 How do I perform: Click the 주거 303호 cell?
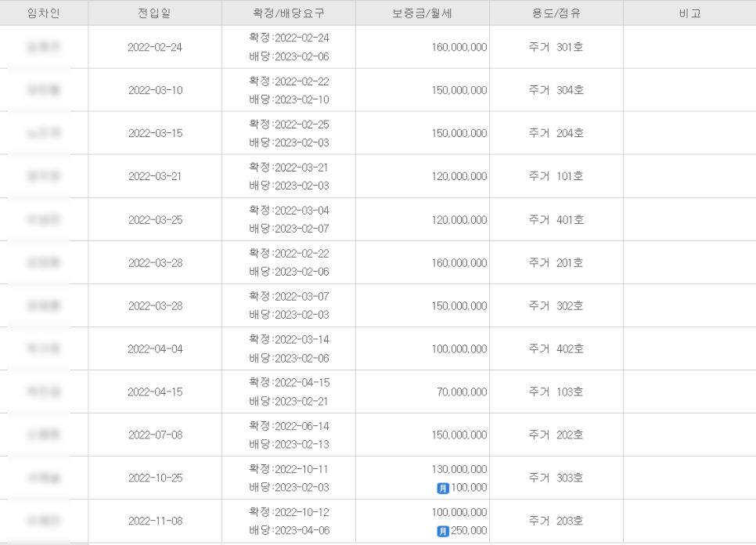click(x=556, y=478)
